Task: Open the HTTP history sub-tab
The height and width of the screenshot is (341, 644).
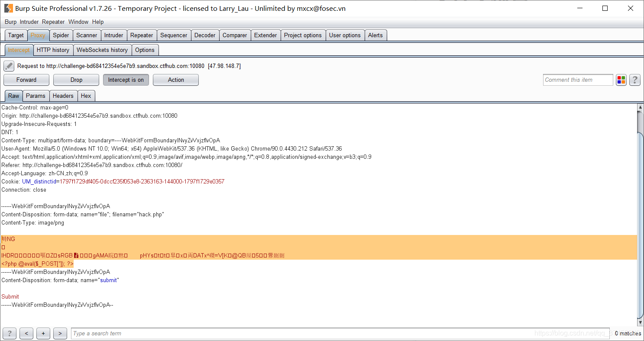Action: coord(53,50)
